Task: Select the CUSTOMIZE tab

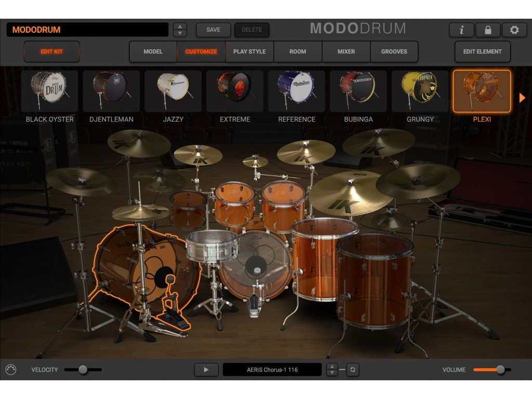Action: (x=201, y=51)
